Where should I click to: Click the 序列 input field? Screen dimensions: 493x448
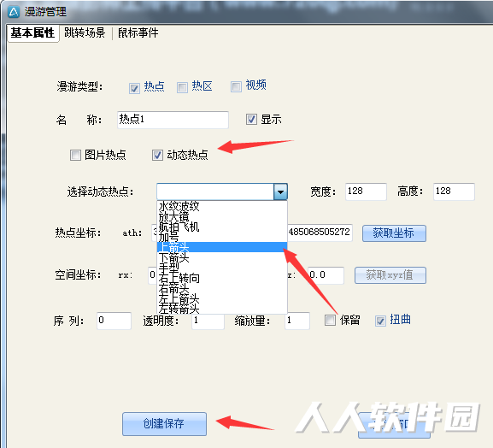point(114,321)
